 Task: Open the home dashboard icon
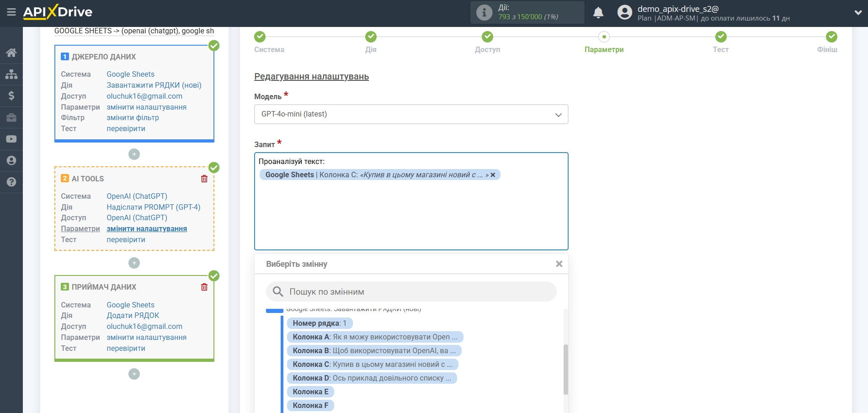pyautogui.click(x=11, y=53)
